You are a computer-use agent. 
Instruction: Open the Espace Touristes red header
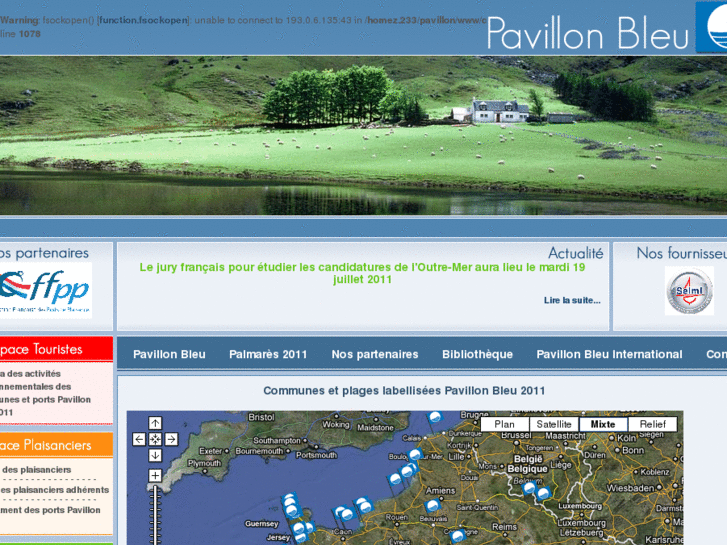(56, 349)
